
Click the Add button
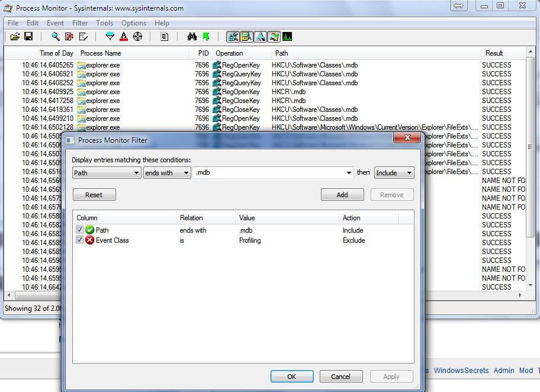342,195
